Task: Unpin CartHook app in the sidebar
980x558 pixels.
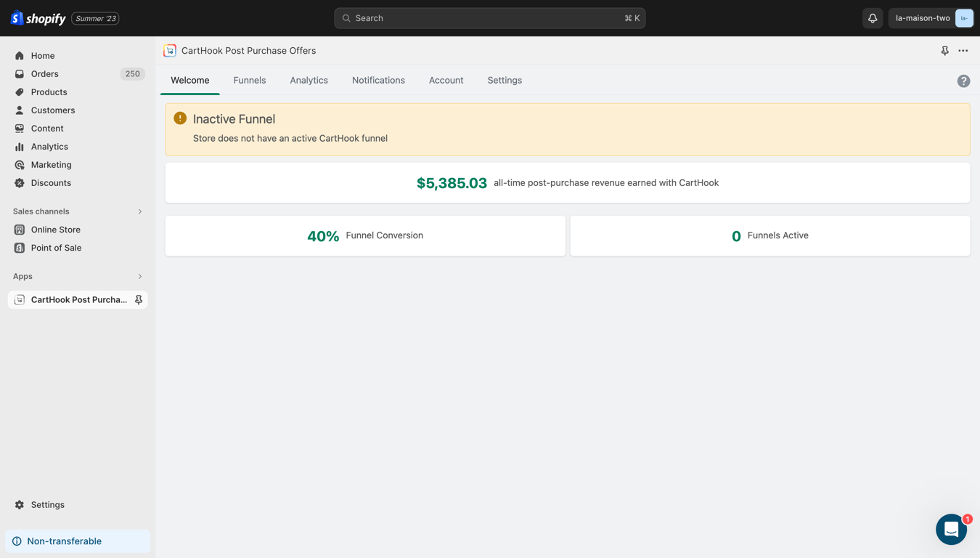Action: click(139, 300)
